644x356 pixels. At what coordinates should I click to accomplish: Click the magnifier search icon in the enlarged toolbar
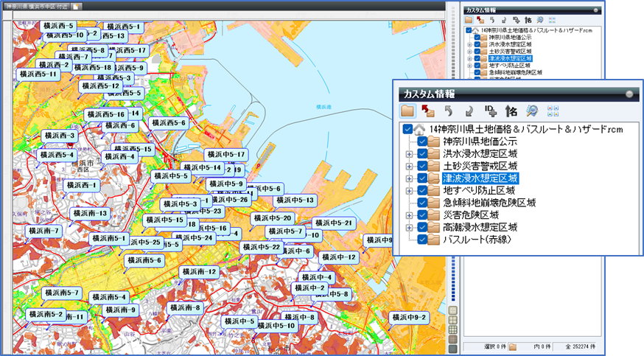point(532,111)
